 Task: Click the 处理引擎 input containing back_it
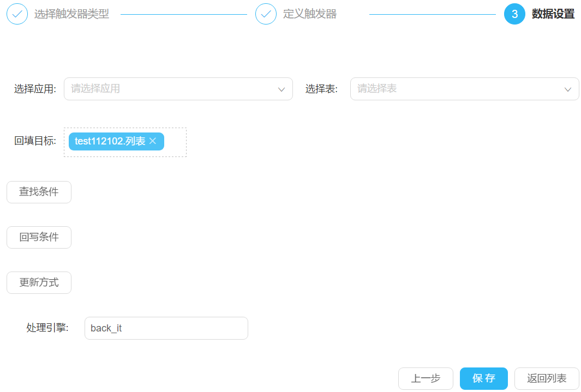pos(166,328)
